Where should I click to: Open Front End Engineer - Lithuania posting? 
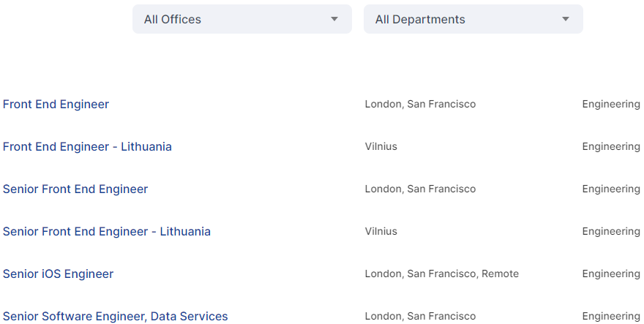click(87, 146)
